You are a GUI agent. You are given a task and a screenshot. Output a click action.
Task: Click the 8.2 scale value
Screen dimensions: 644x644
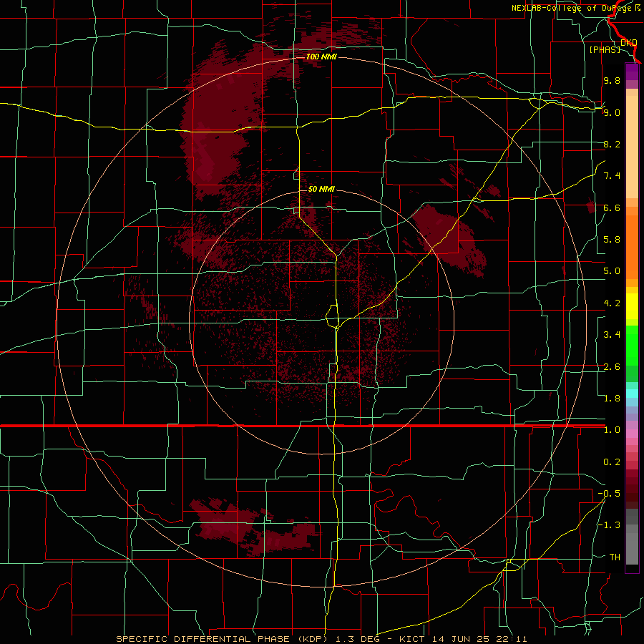pyautogui.click(x=612, y=144)
